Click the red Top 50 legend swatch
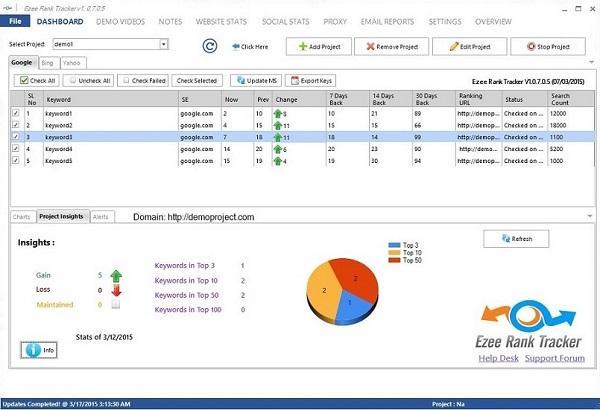600x410 pixels. (394, 260)
